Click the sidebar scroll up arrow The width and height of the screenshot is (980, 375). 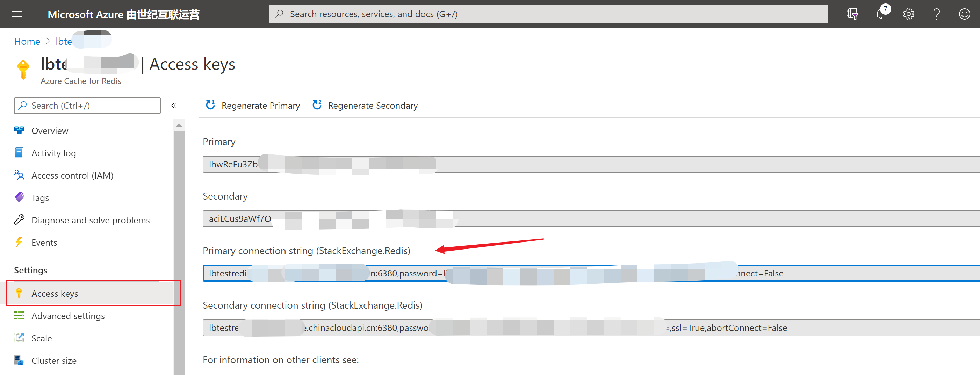pyautogui.click(x=179, y=125)
